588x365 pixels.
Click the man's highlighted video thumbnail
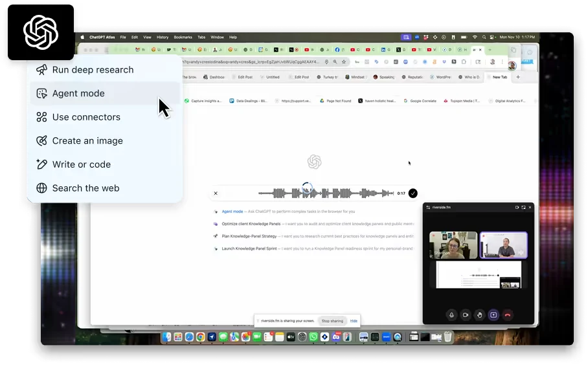504,245
